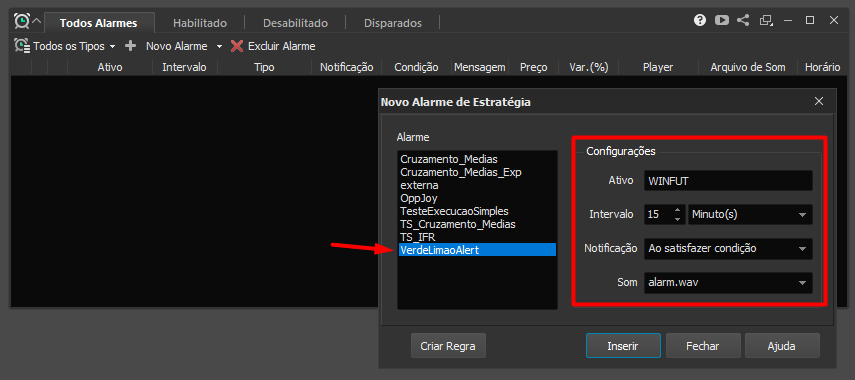This screenshot has width=855, height=380.
Task: Click the Ativo field containing WINFUT
Action: [x=728, y=181]
